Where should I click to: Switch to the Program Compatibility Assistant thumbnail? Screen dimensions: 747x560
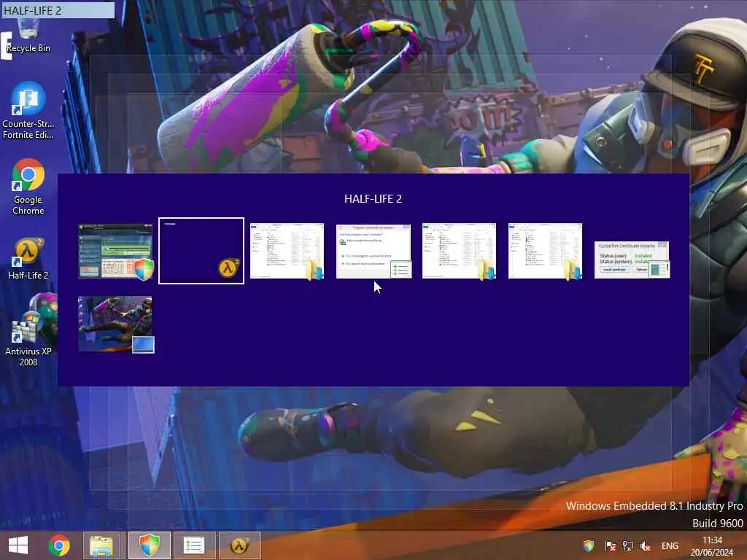(x=373, y=251)
